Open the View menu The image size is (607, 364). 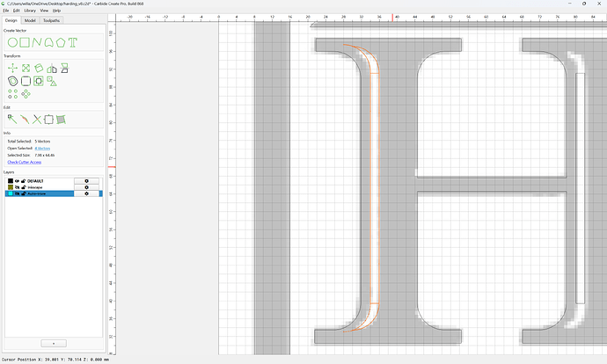[45, 11]
